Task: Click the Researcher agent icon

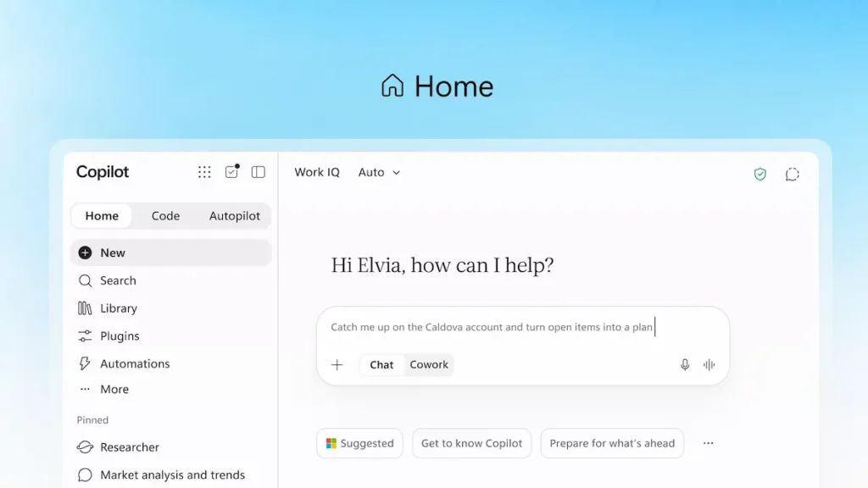Action: coord(85,447)
